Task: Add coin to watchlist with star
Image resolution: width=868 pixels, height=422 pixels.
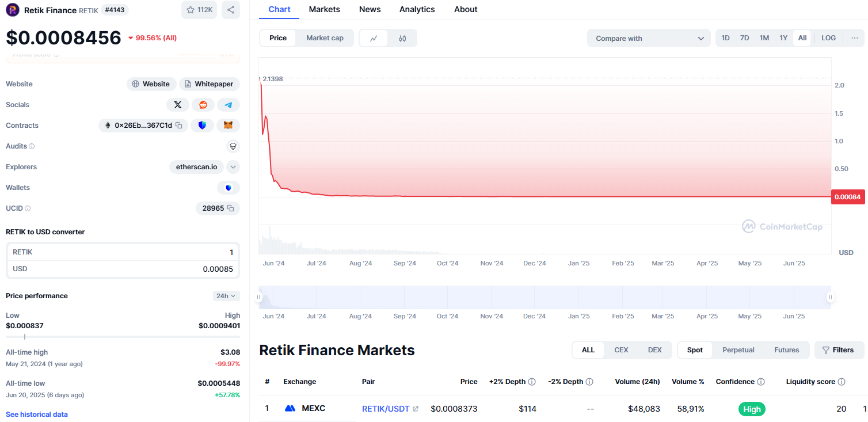Action: coord(199,10)
